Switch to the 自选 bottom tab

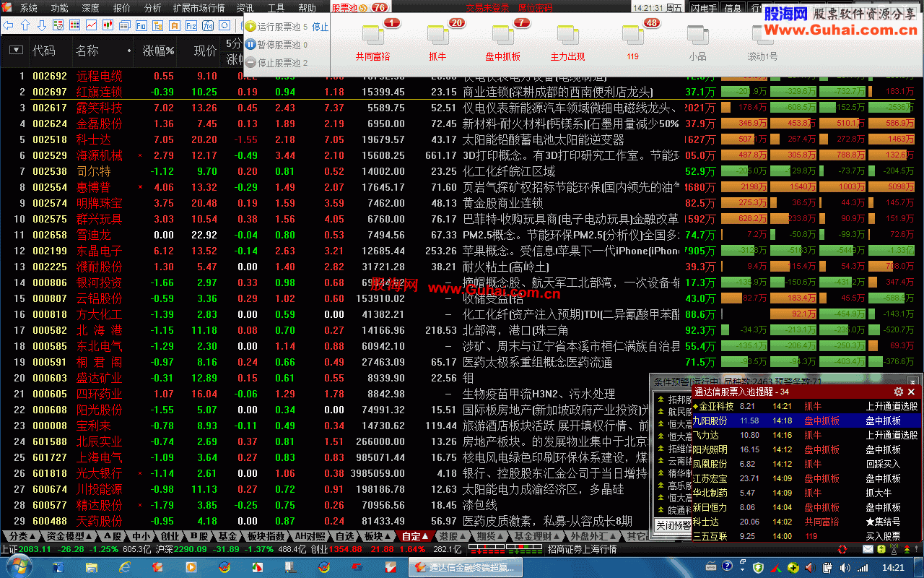click(x=345, y=537)
